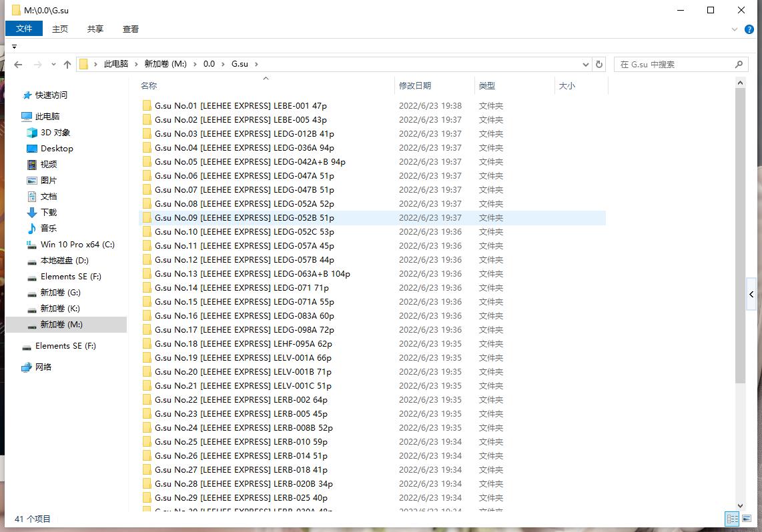Open the Share (共享) ribbon tab
The image size is (762, 532).
pyautogui.click(x=95, y=29)
